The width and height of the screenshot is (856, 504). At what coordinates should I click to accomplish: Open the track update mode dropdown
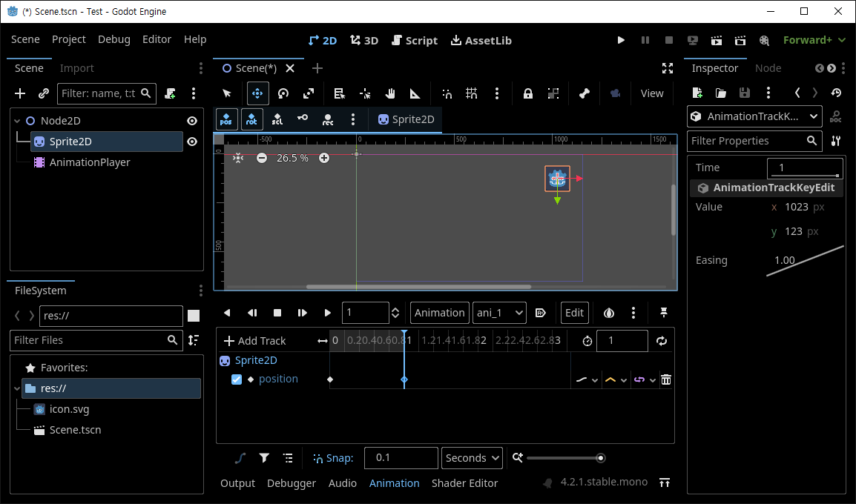pos(587,379)
